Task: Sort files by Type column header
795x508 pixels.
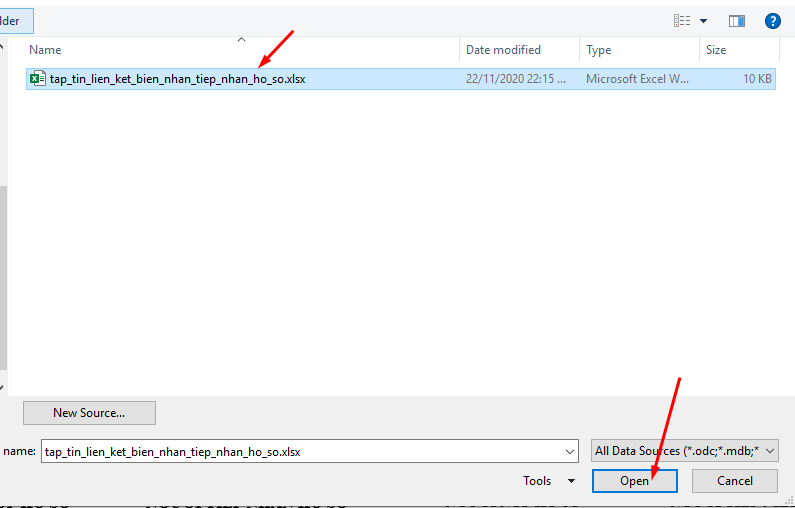Action: 599,50
